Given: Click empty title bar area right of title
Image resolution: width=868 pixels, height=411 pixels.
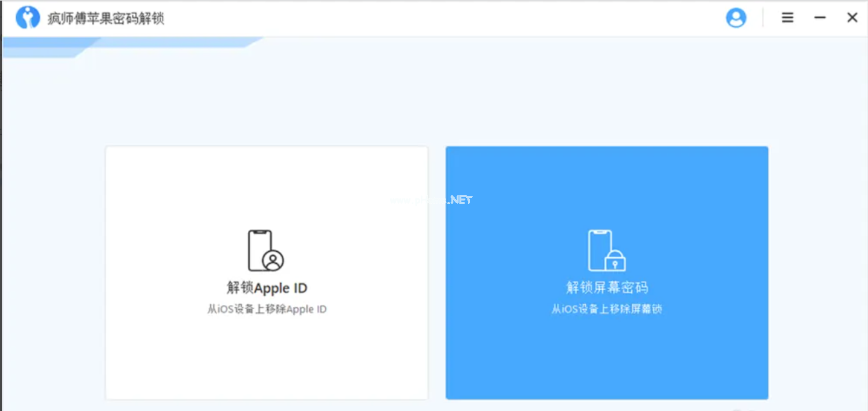Looking at the screenshot, I should pyautogui.click(x=433, y=18).
